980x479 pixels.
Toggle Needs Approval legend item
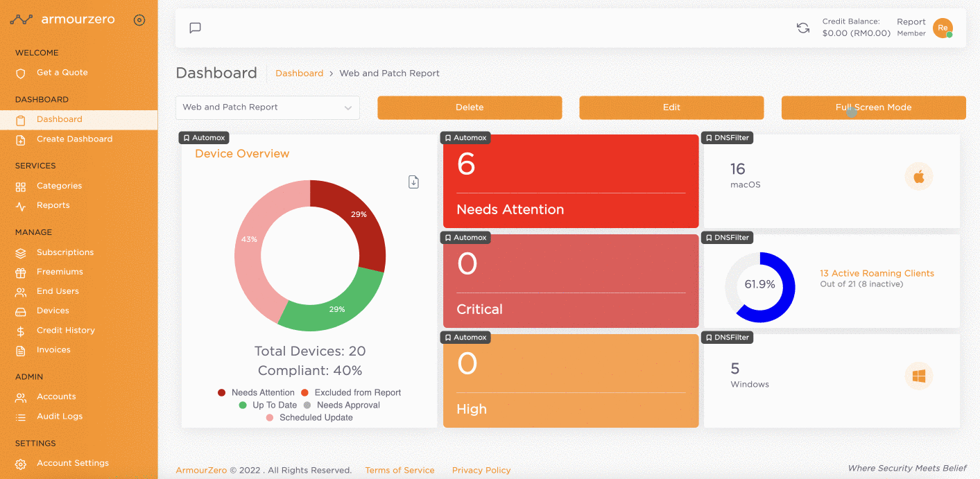coord(342,405)
